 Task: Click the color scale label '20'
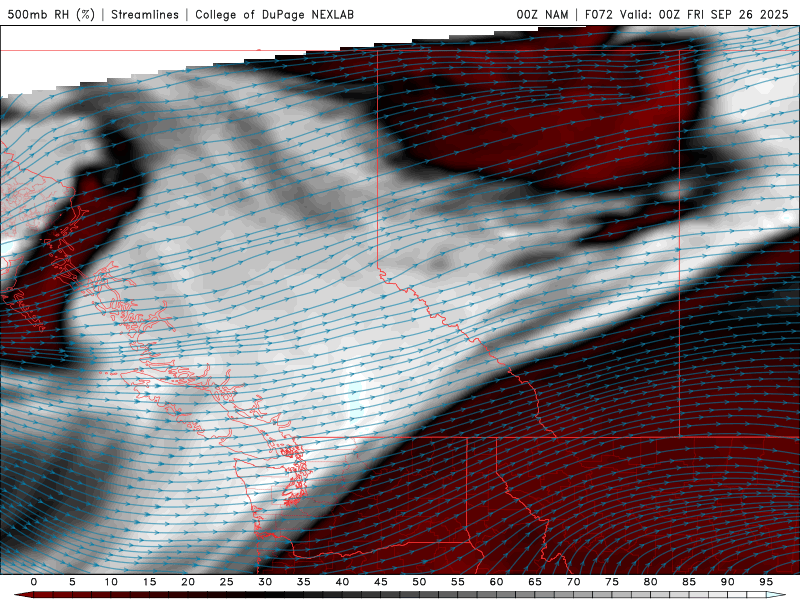[188, 582]
